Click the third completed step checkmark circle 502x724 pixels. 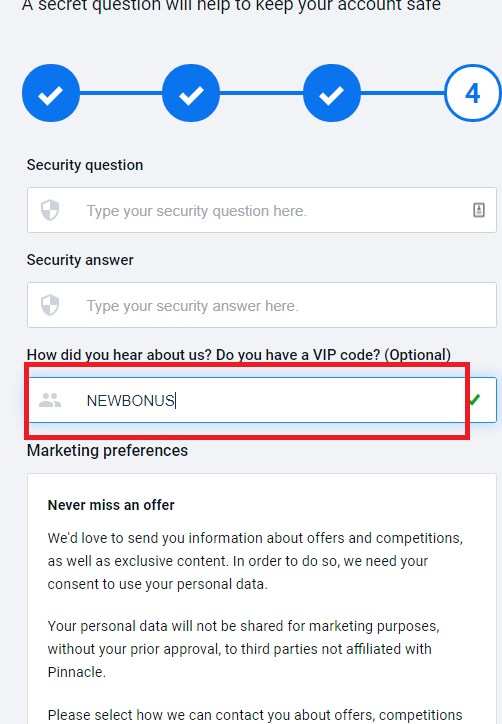tap(332, 93)
